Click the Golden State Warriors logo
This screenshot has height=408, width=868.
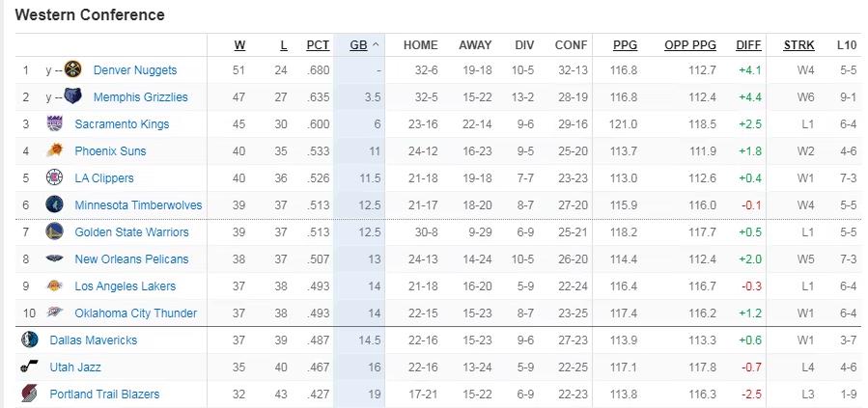pos(54,231)
